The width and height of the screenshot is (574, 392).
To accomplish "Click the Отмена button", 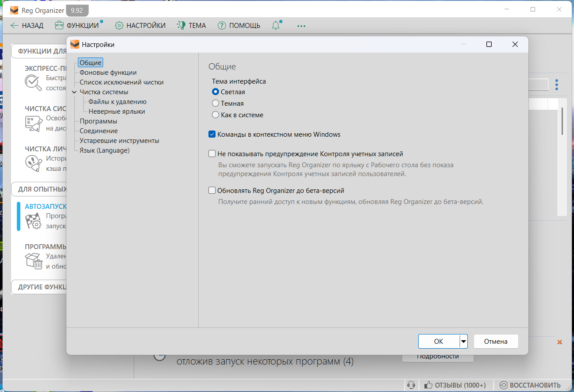I will pyautogui.click(x=496, y=341).
